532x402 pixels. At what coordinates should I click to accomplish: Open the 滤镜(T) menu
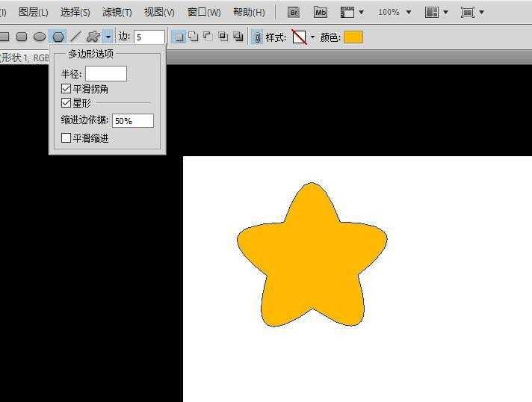(x=117, y=12)
